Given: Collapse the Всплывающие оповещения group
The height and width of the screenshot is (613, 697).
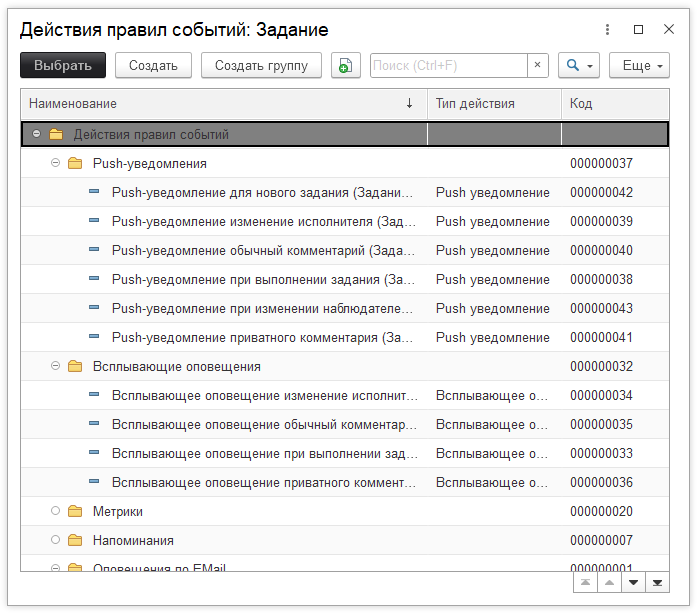Looking at the screenshot, I should pos(56,367).
